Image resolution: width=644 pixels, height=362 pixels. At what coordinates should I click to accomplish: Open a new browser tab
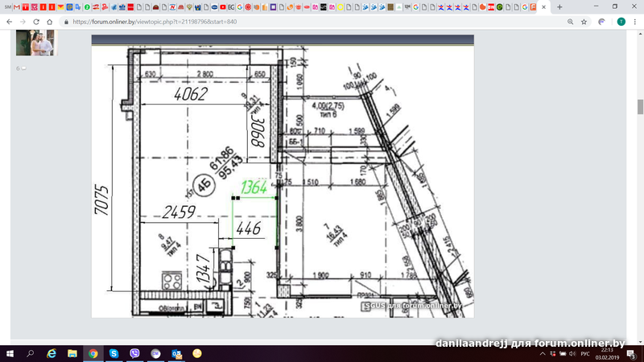(559, 6)
